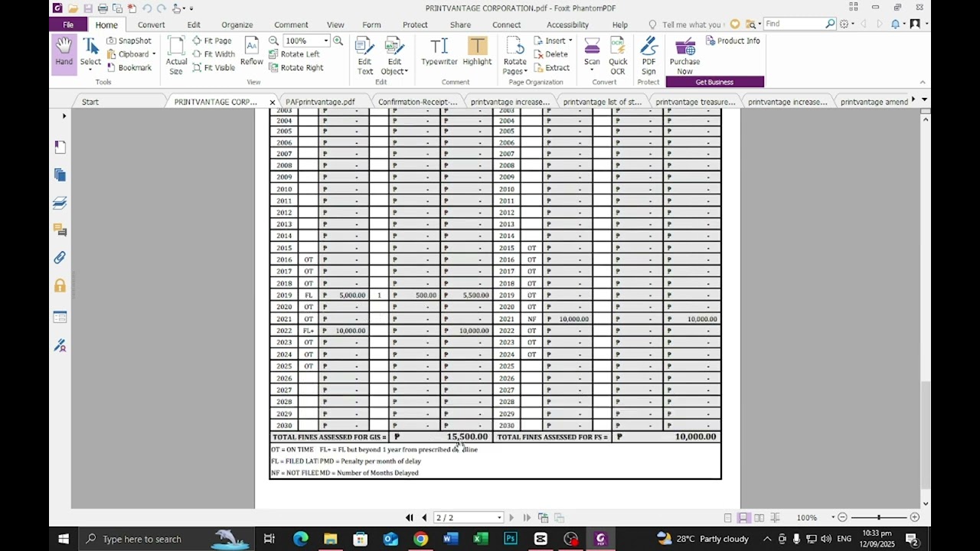Run Quick OCR
980x551 pixels.
[x=618, y=55]
